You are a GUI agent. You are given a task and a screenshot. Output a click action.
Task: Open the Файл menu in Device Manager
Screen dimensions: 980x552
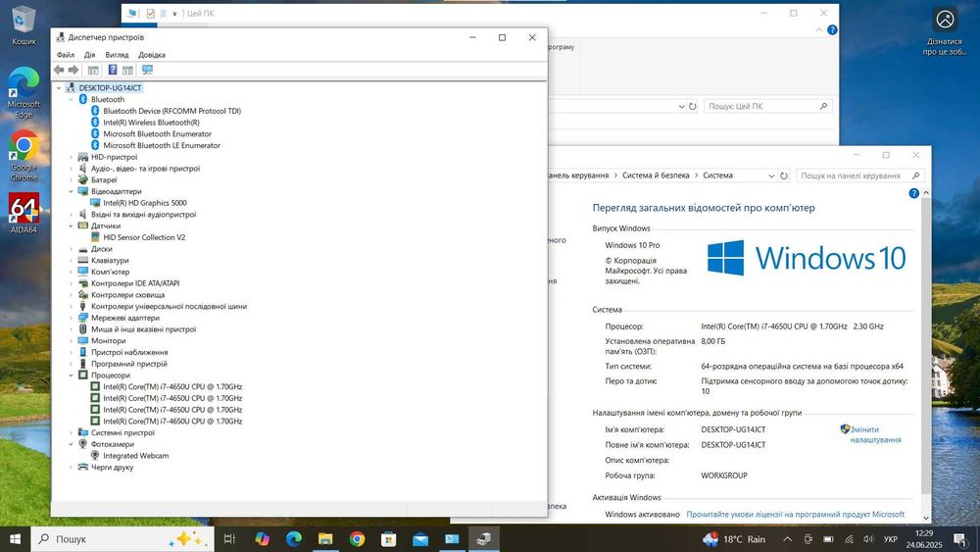click(x=66, y=55)
